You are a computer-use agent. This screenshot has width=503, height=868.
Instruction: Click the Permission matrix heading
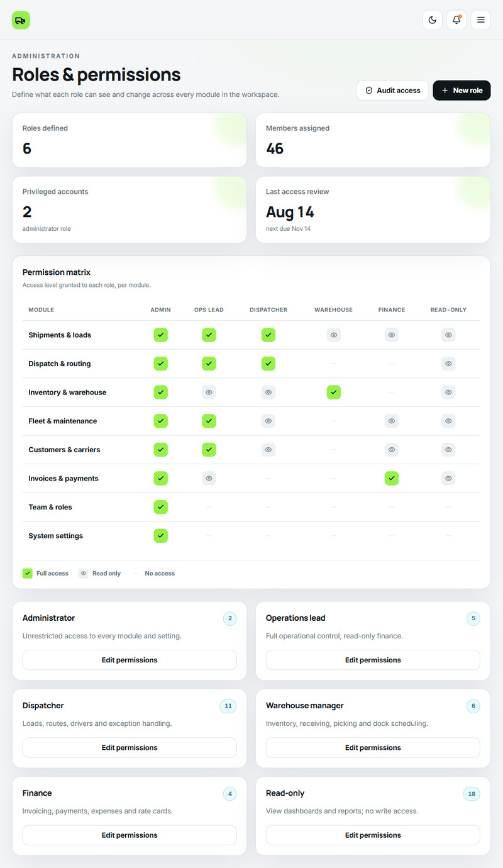click(x=57, y=272)
